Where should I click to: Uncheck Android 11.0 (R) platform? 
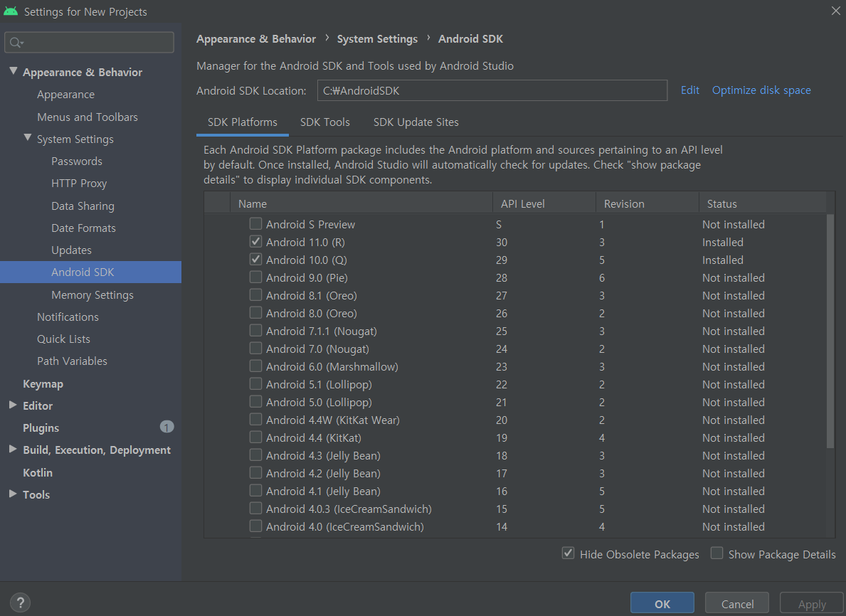pos(255,242)
